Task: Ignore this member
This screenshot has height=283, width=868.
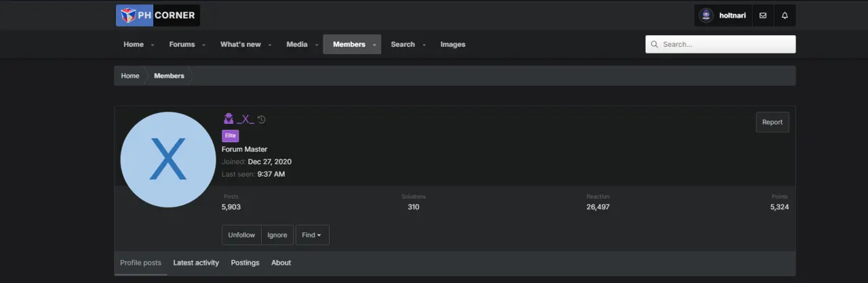Action: coord(277,235)
